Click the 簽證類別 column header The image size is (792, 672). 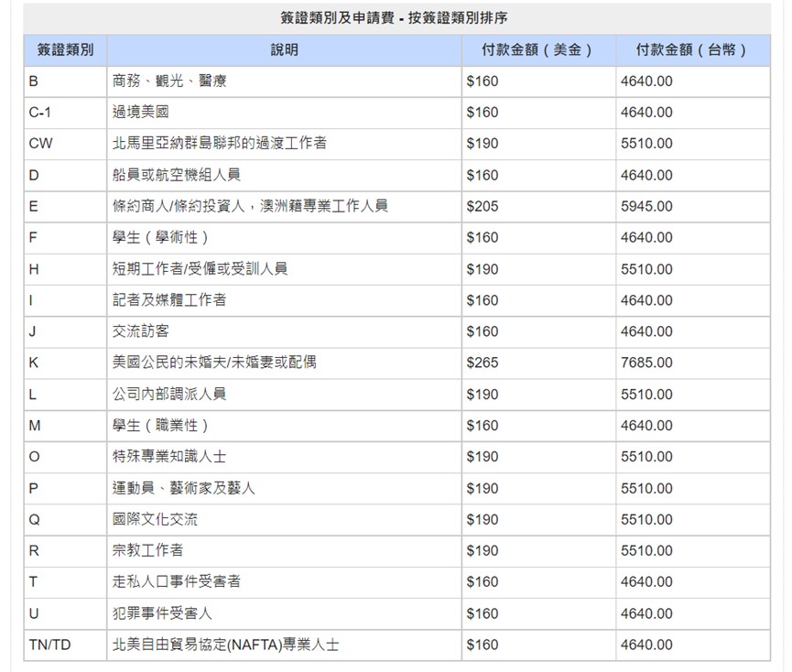tap(65, 50)
